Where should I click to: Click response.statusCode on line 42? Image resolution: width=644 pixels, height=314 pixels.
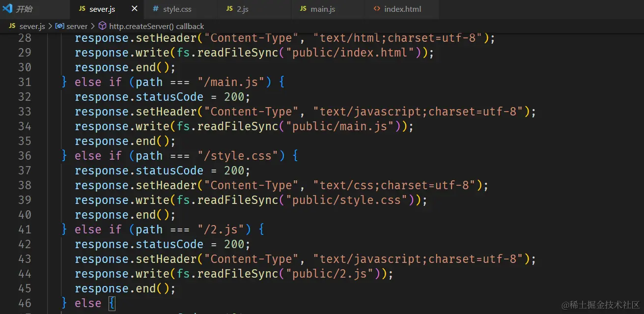tap(139, 244)
